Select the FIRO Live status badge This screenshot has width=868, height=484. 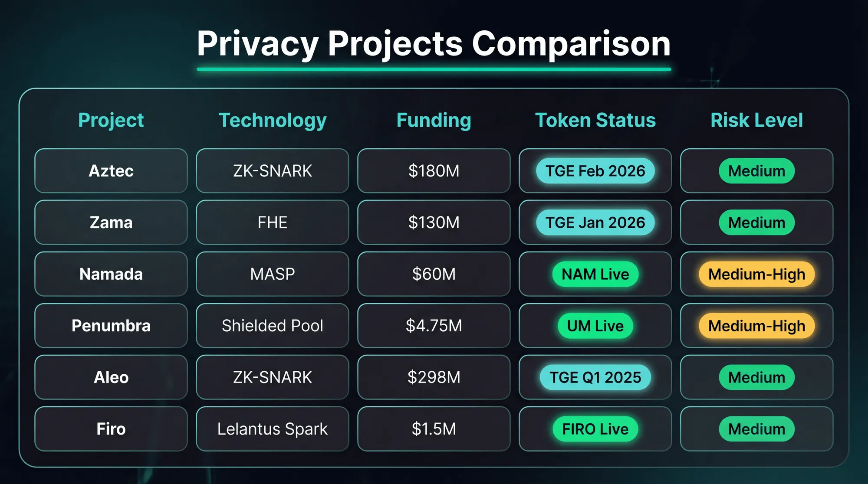pyautogui.click(x=595, y=429)
